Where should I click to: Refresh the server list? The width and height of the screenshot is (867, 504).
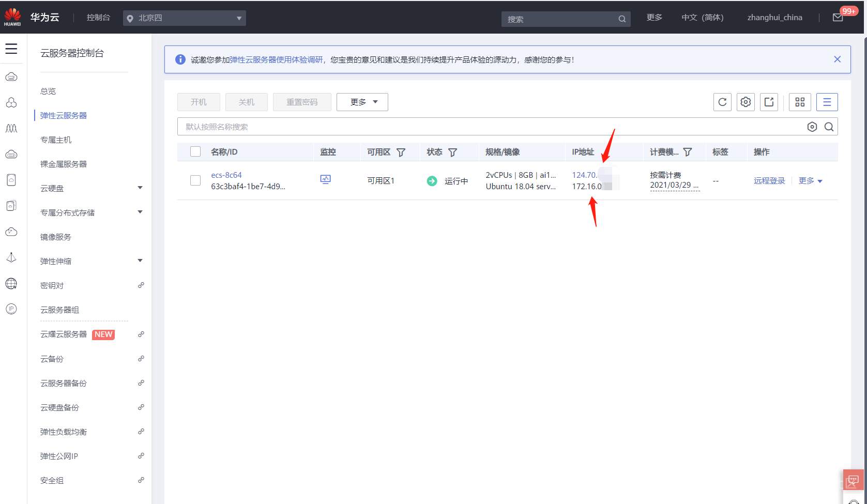pyautogui.click(x=722, y=102)
